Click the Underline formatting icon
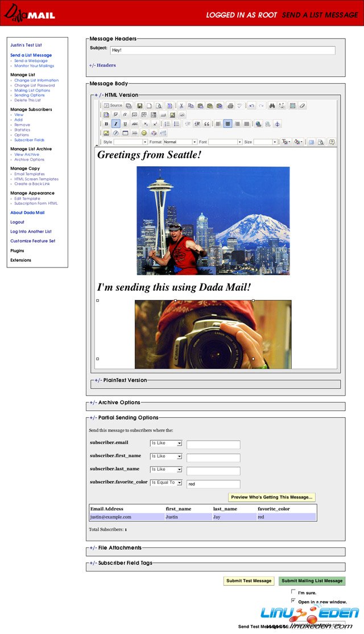 pyautogui.click(x=125, y=123)
